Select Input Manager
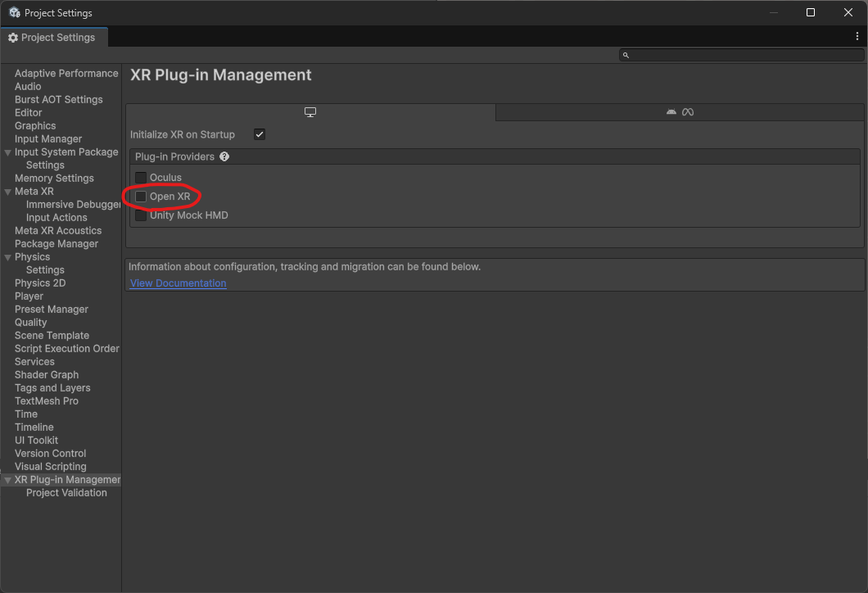Image resolution: width=868 pixels, height=593 pixels. [x=48, y=139]
